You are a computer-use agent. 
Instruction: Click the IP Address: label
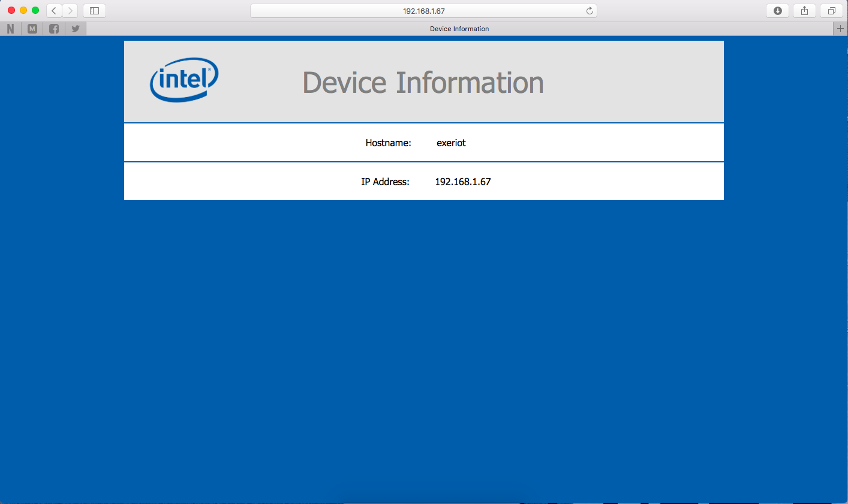point(385,182)
